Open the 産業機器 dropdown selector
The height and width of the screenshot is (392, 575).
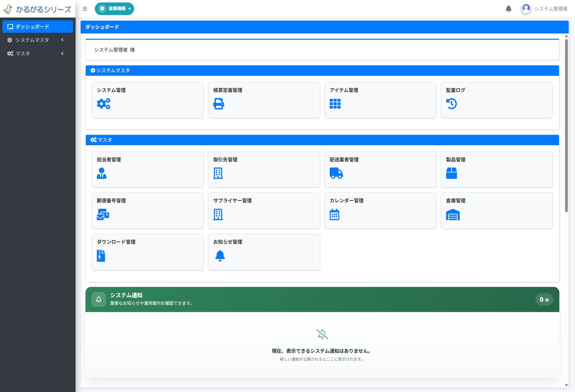pyautogui.click(x=115, y=9)
